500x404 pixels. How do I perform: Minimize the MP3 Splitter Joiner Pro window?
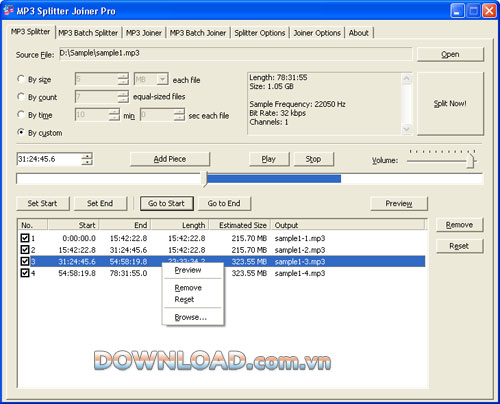[457, 11]
